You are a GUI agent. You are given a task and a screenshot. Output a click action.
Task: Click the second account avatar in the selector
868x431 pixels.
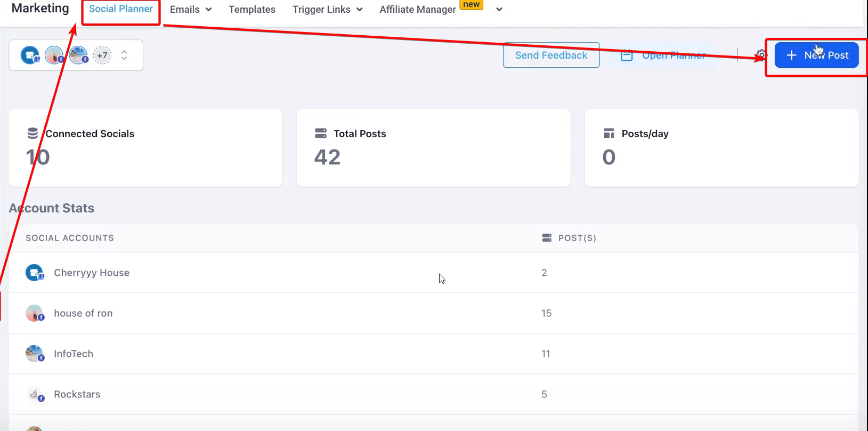pos(54,55)
